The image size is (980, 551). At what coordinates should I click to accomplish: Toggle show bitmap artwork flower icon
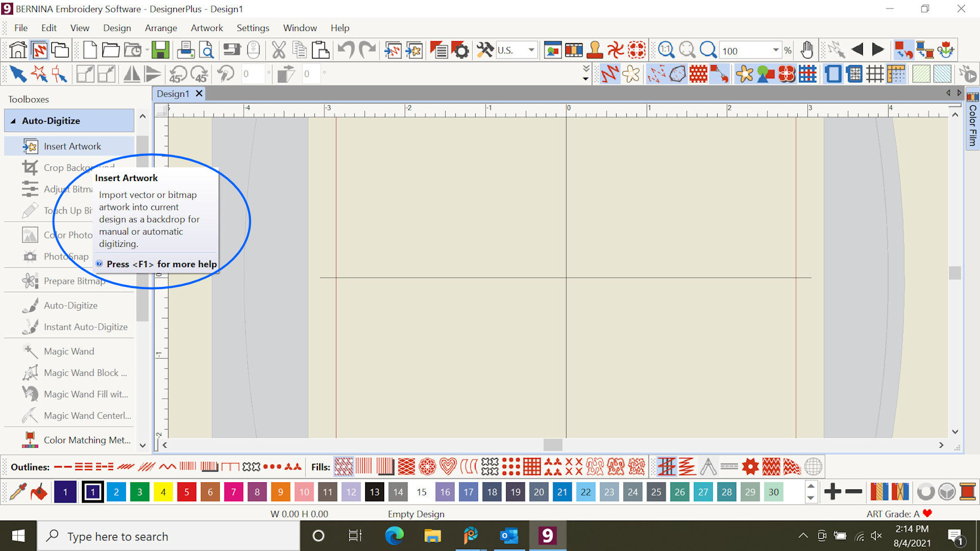745,74
